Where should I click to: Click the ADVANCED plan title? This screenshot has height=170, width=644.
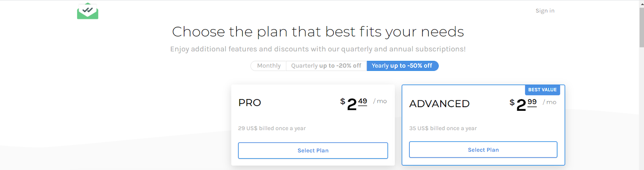coord(440,104)
